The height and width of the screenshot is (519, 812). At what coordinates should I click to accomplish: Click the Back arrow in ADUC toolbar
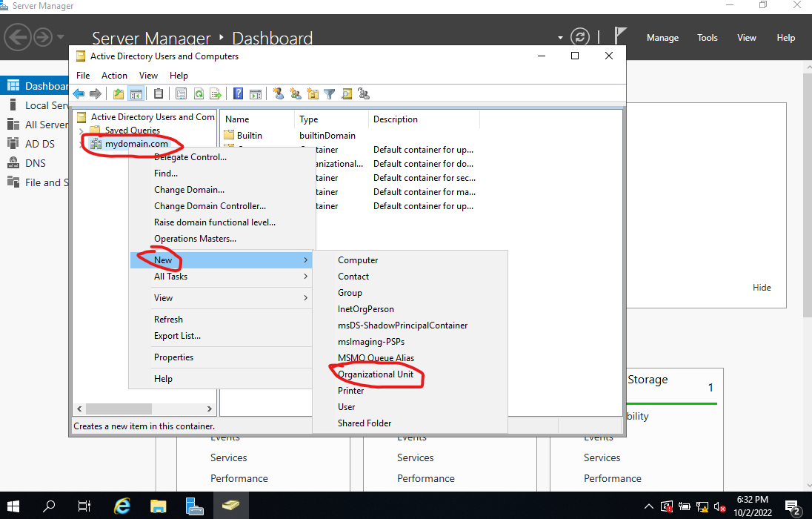point(79,94)
